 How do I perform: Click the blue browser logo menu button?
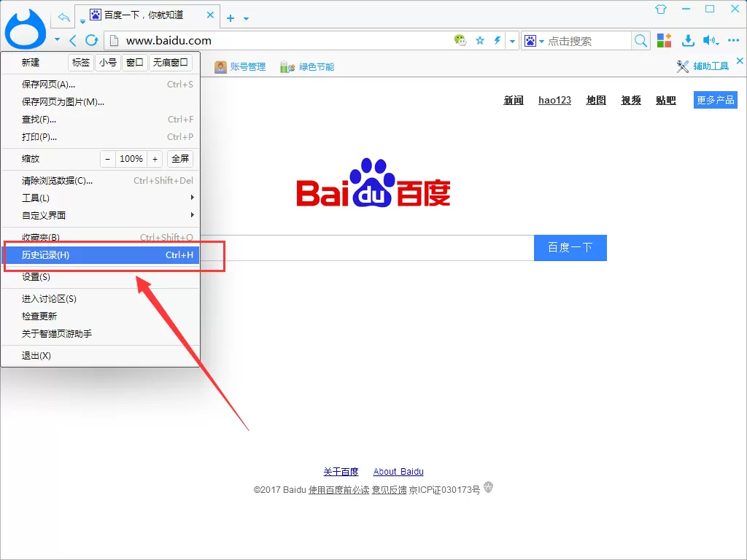tap(26, 29)
